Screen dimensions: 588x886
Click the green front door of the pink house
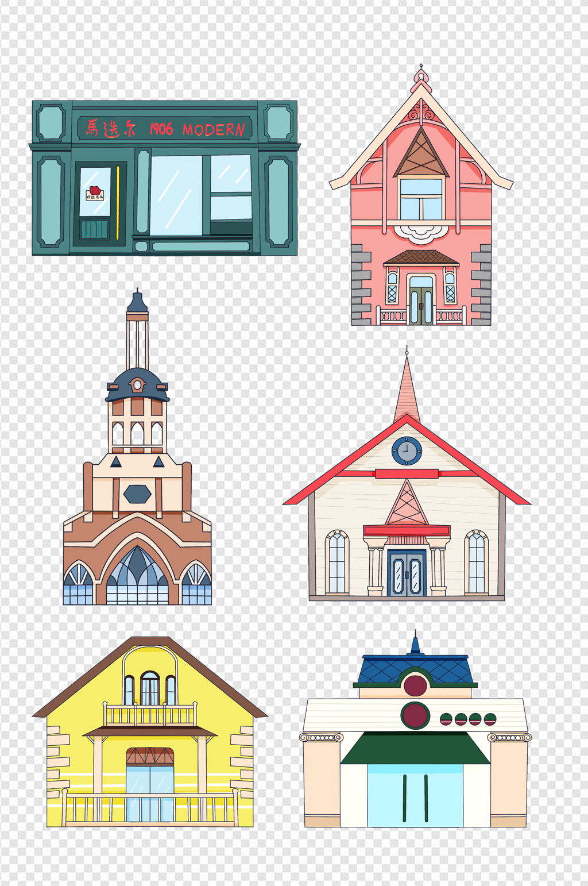click(421, 305)
